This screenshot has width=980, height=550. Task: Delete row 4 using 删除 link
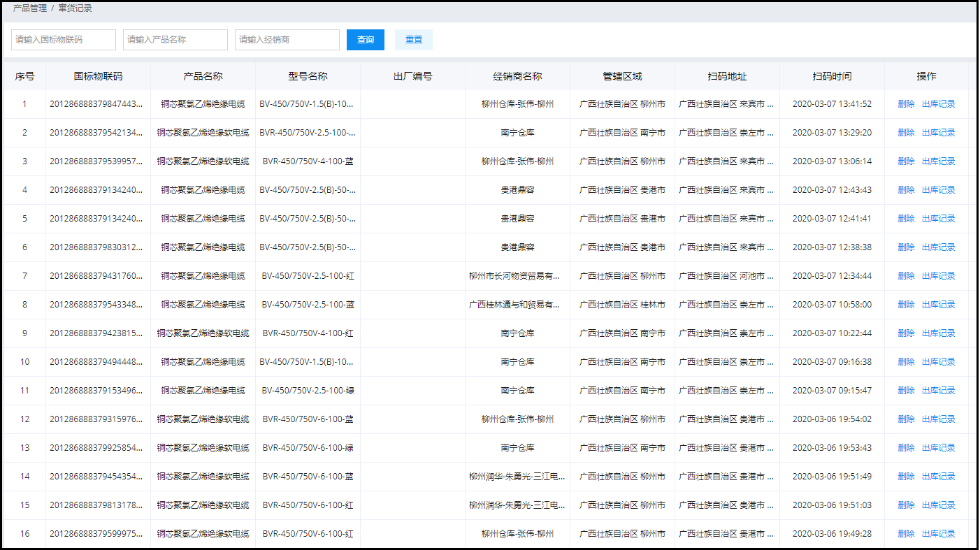(906, 190)
